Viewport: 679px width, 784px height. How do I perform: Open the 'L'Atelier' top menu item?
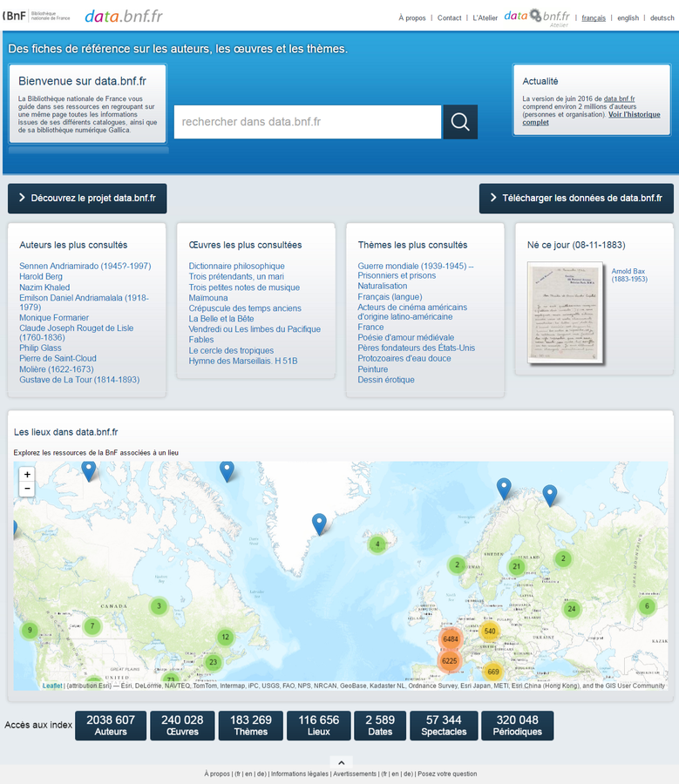(485, 18)
